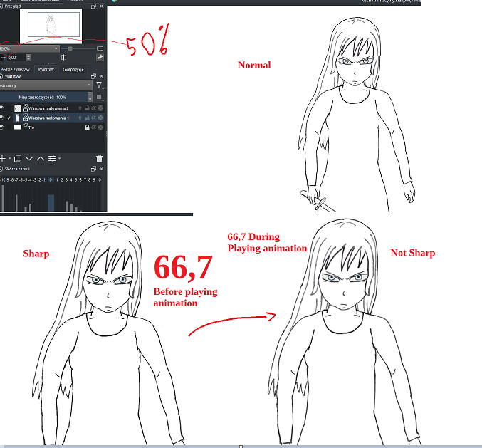Viewport: 482px width, 448px height.
Task: Select onion skin frame 0 marker
Action: coord(51,180)
